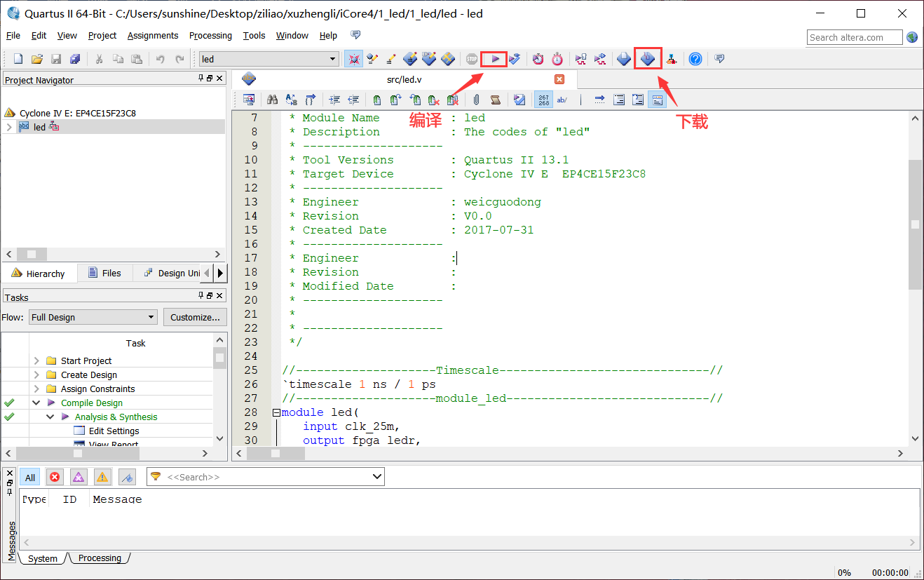Open the Programmer download tool icon
The image size is (924, 580).
click(x=648, y=59)
